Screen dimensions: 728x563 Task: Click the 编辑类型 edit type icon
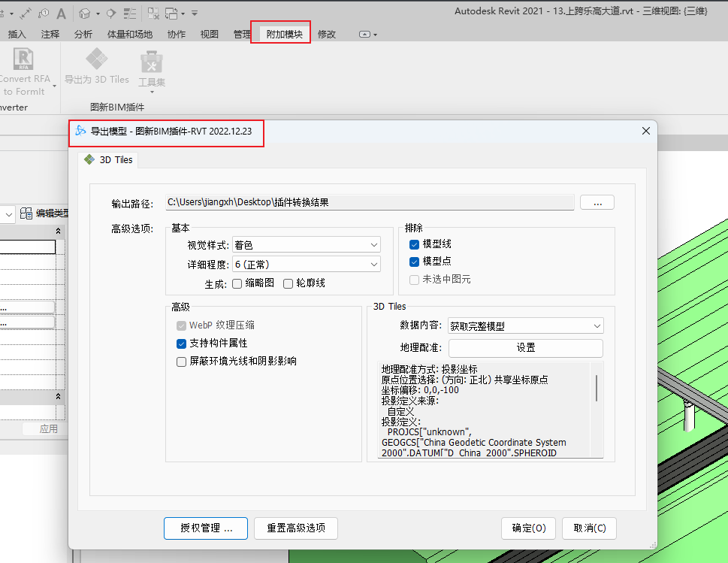coord(26,213)
